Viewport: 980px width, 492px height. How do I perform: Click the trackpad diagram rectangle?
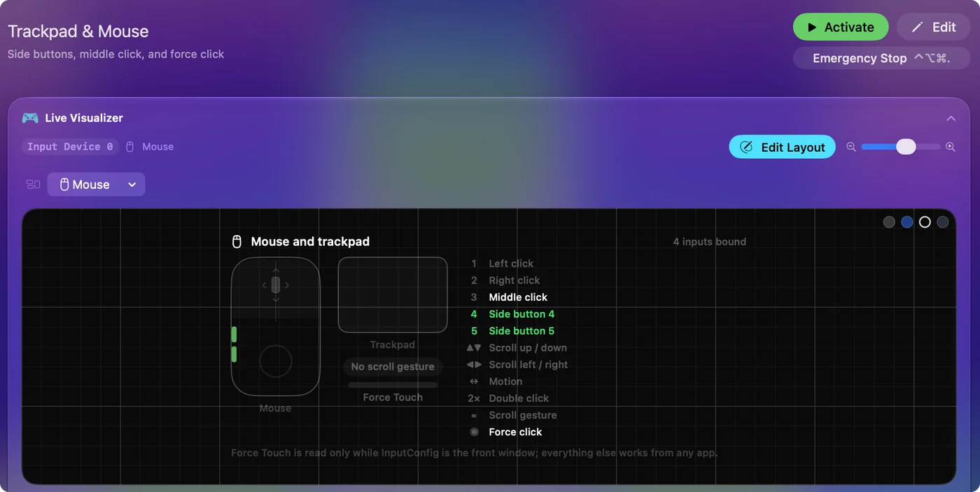[393, 295]
